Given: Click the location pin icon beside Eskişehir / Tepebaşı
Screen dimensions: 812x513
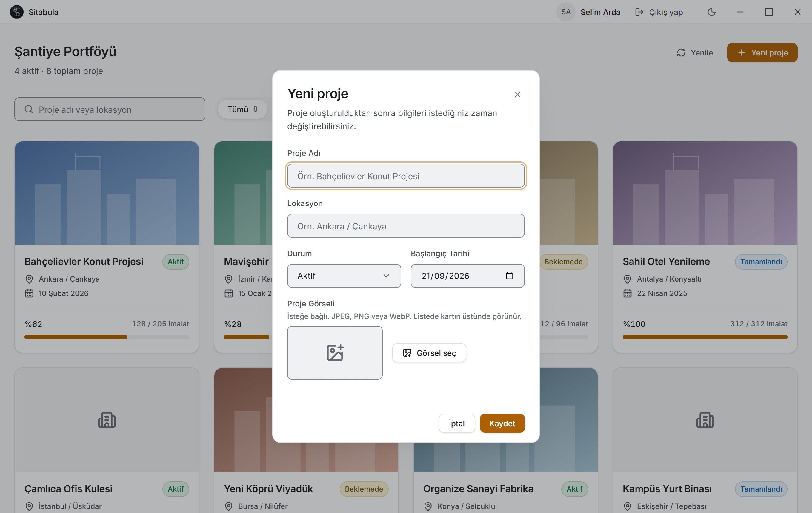Looking at the screenshot, I should pos(627,506).
